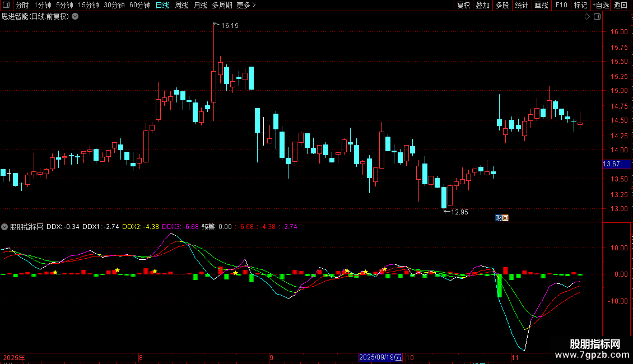
Task: Click the yellow DDX2: -4.38 value
Action: (x=141, y=227)
